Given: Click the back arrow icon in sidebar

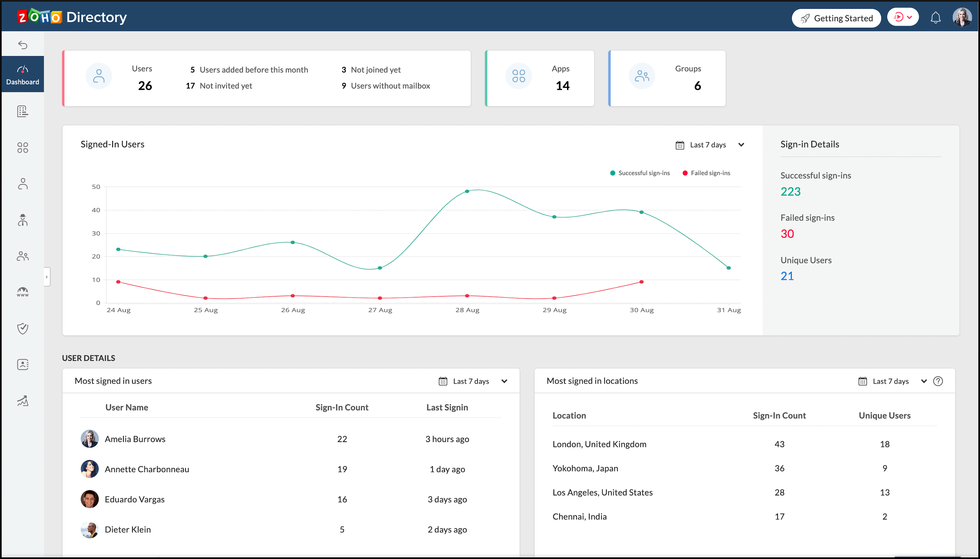Looking at the screenshot, I should (23, 45).
